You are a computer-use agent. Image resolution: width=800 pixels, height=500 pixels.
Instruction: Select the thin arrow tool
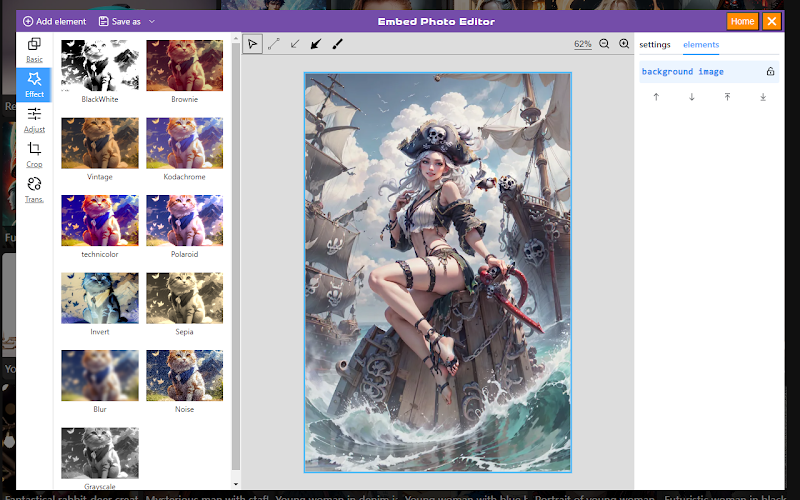[x=295, y=44]
